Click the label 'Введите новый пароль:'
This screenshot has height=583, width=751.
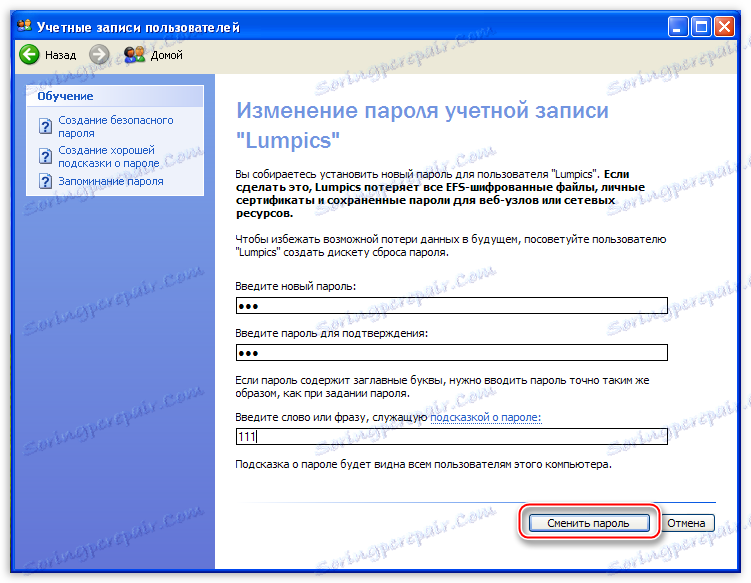pos(296,286)
